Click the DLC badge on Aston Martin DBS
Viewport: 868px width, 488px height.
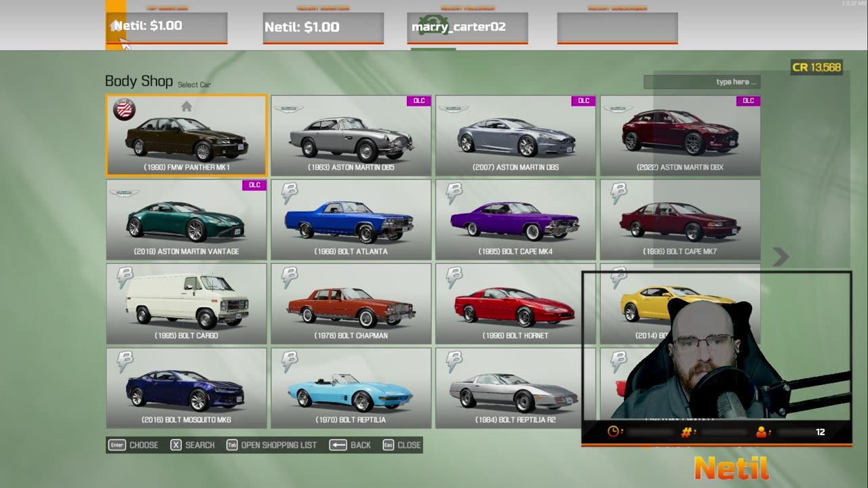pos(584,101)
